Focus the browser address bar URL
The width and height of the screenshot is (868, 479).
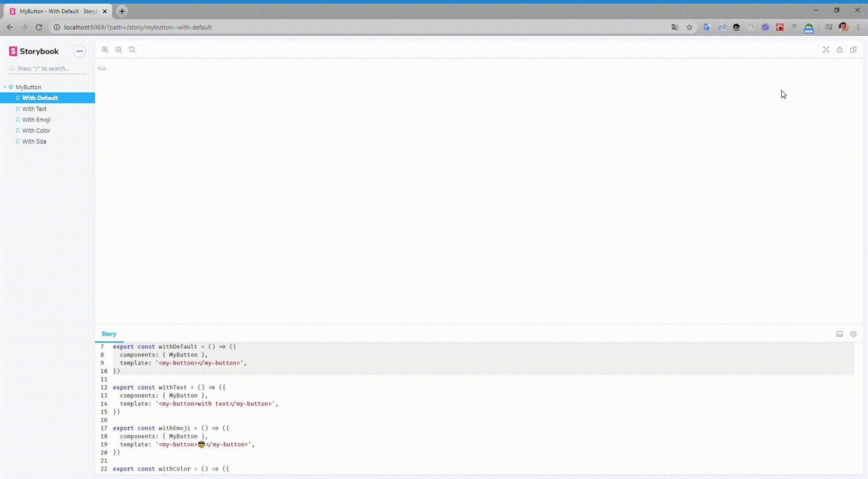pos(138,27)
